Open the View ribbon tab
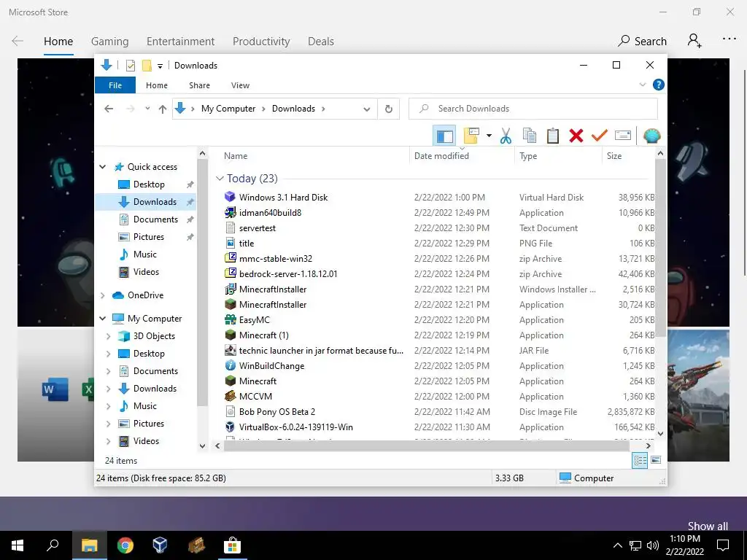Image resolution: width=747 pixels, height=560 pixels. point(240,85)
